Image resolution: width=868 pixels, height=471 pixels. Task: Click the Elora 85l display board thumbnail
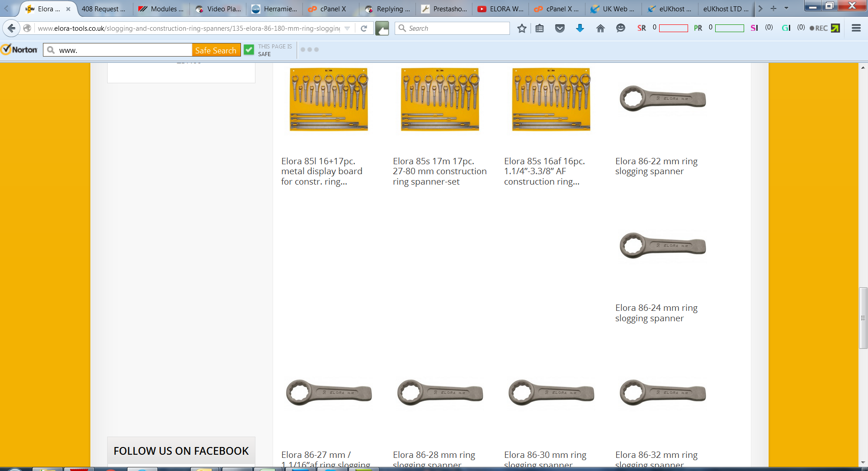click(x=329, y=100)
